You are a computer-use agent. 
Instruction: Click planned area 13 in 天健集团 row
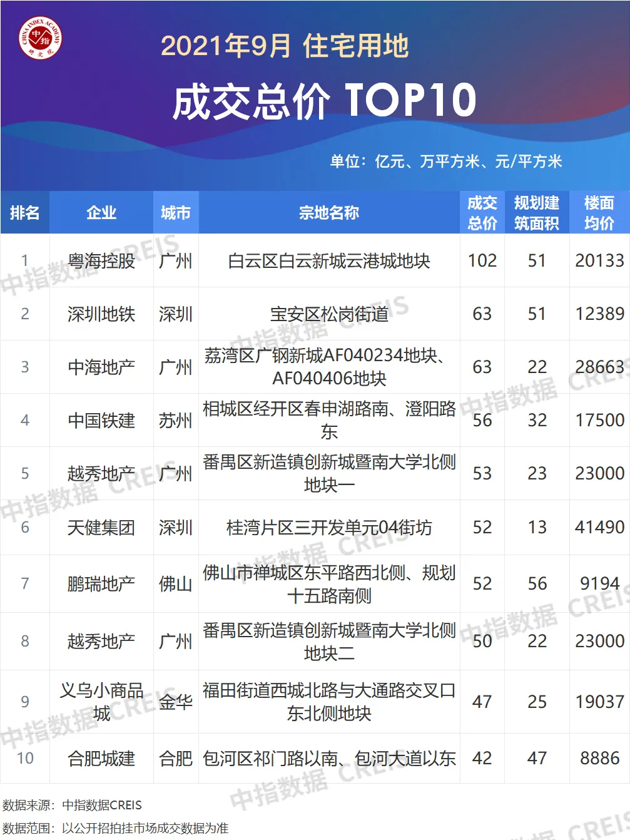point(537,528)
